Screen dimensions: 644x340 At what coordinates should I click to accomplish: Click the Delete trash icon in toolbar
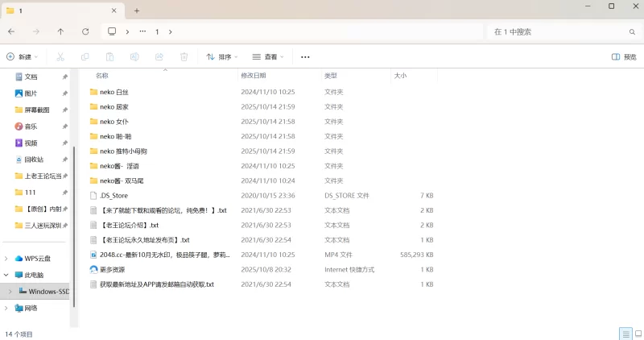(184, 57)
